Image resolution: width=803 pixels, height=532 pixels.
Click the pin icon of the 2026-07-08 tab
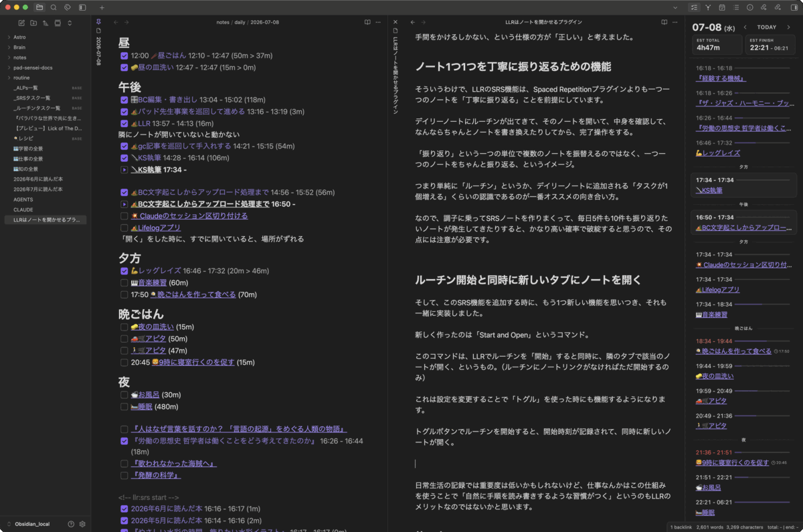click(98, 21)
